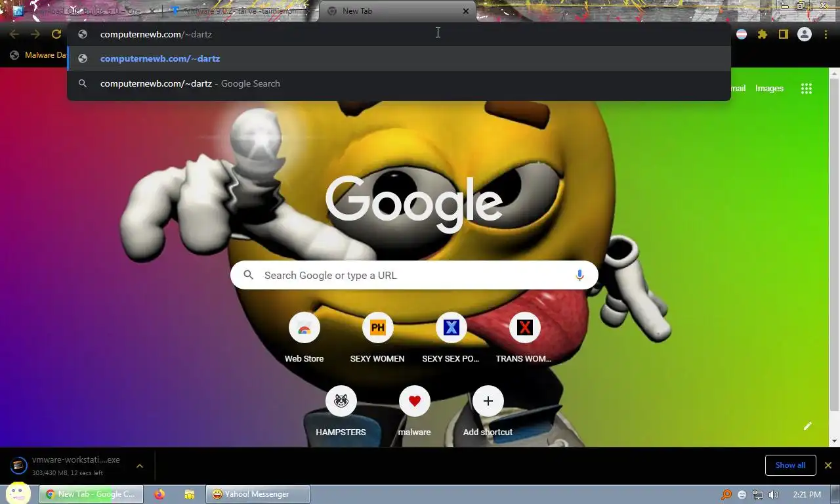The width and height of the screenshot is (840, 504).
Task: Close the New Tab tab
Action: pos(466,11)
